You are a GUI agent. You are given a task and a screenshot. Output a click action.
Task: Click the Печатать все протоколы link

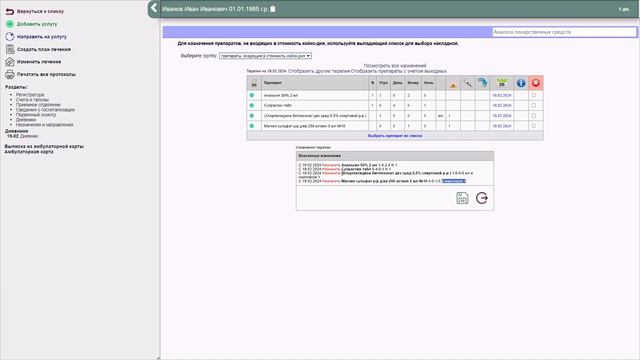tap(46, 74)
